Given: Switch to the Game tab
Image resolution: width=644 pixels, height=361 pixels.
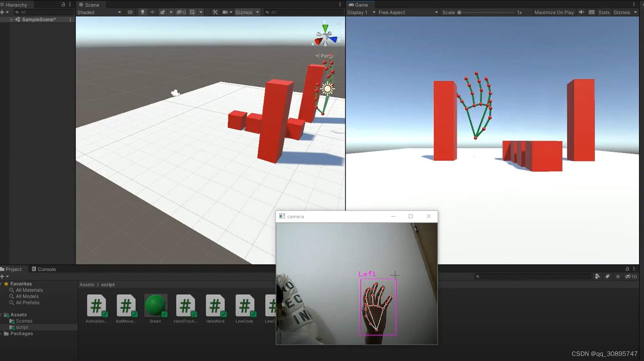Looking at the screenshot, I should 360,5.
